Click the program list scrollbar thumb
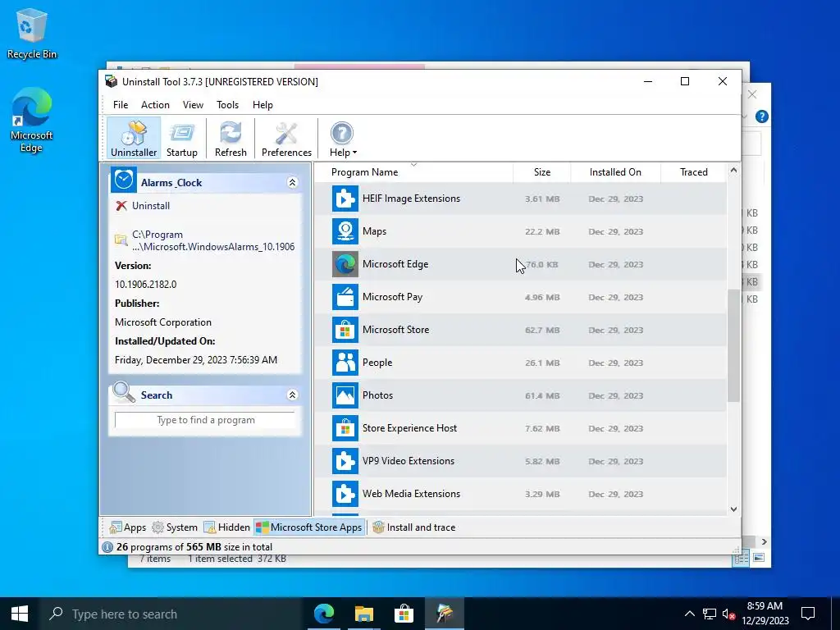Viewport: 840px width, 630px height. [733, 345]
